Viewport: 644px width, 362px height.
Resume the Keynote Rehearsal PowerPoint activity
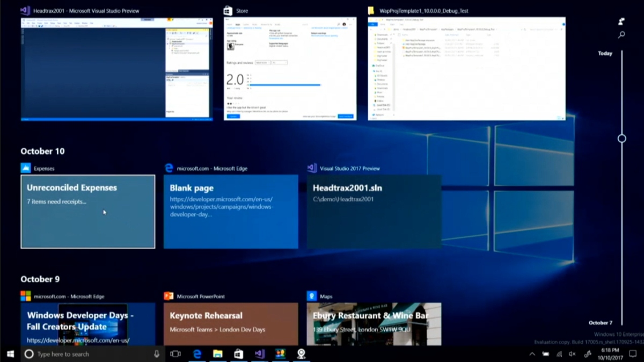tap(231, 324)
